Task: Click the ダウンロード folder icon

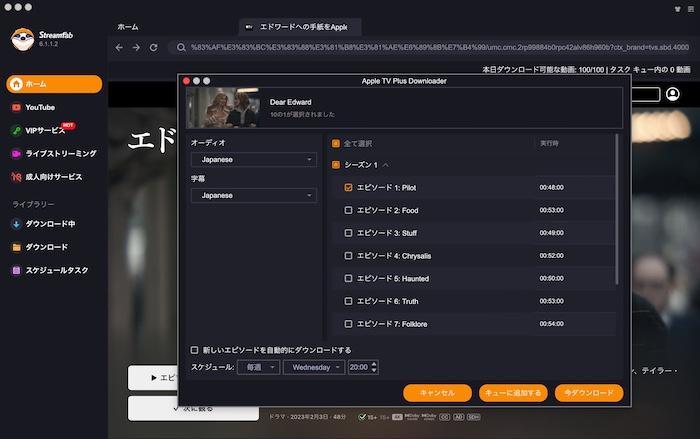Action: coord(17,247)
